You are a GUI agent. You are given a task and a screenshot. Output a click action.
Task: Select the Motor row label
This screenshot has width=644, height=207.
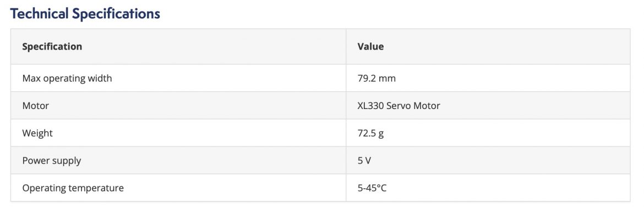pos(35,106)
